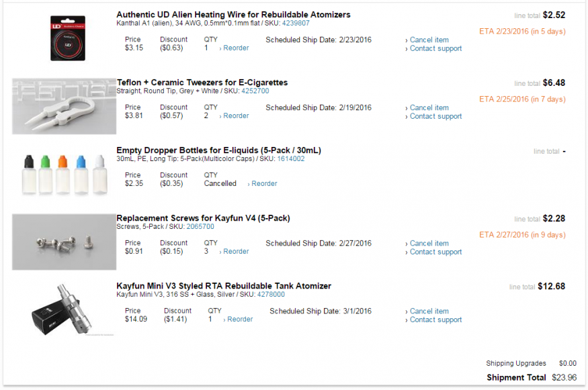Click Scheduled Ship Date 2/19/2016 text

pos(319,107)
